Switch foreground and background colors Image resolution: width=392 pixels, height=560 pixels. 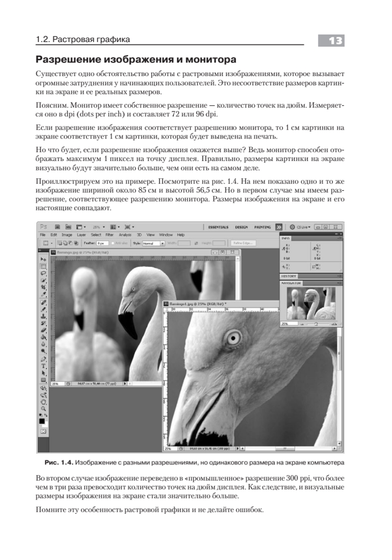(x=46, y=415)
